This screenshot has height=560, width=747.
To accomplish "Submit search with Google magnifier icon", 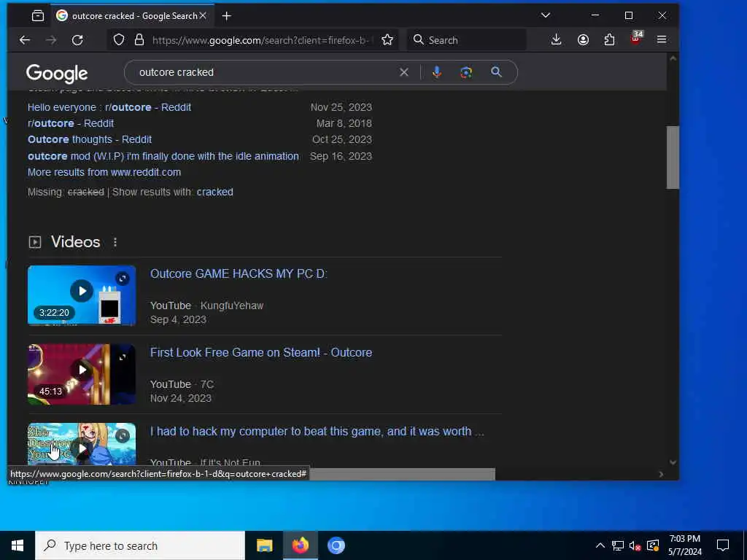I will coord(496,72).
